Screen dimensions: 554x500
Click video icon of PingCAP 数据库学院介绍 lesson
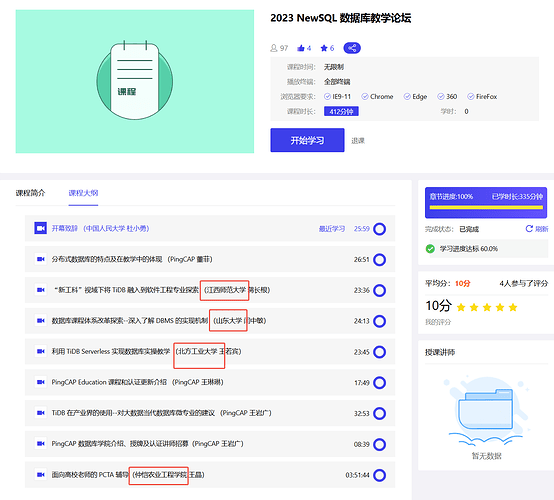click(41, 444)
